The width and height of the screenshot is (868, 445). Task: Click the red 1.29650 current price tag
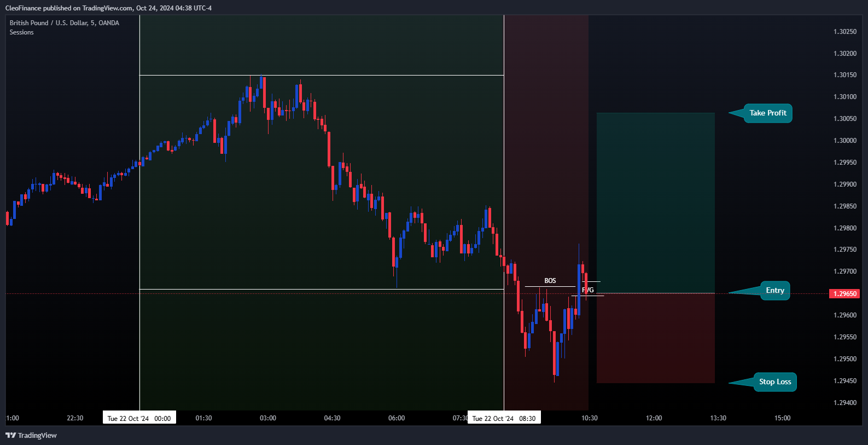tap(845, 294)
